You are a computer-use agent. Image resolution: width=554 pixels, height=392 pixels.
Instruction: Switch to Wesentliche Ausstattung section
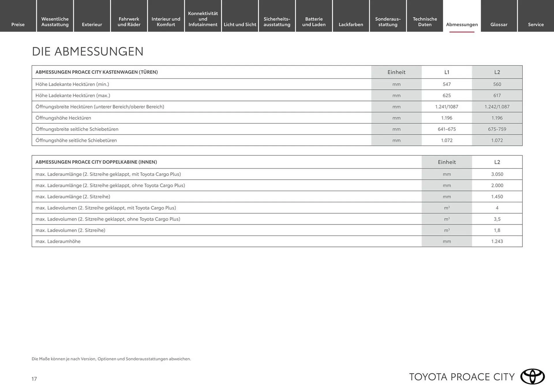coord(55,22)
